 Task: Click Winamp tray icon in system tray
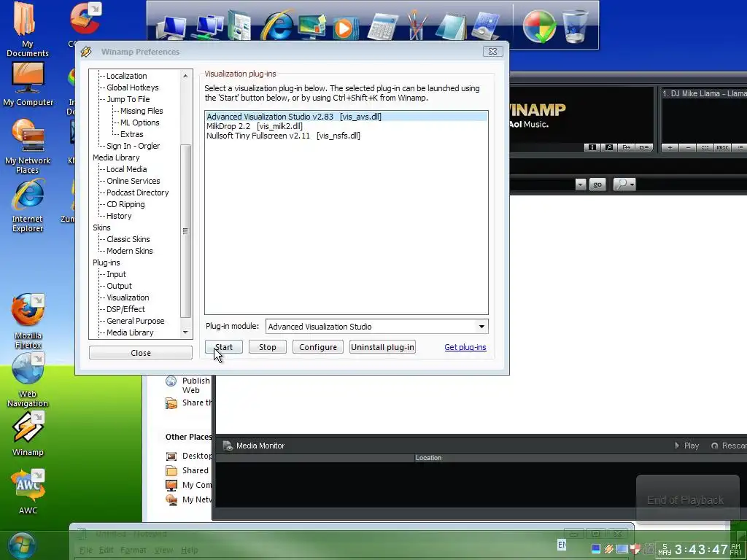[x=608, y=549]
